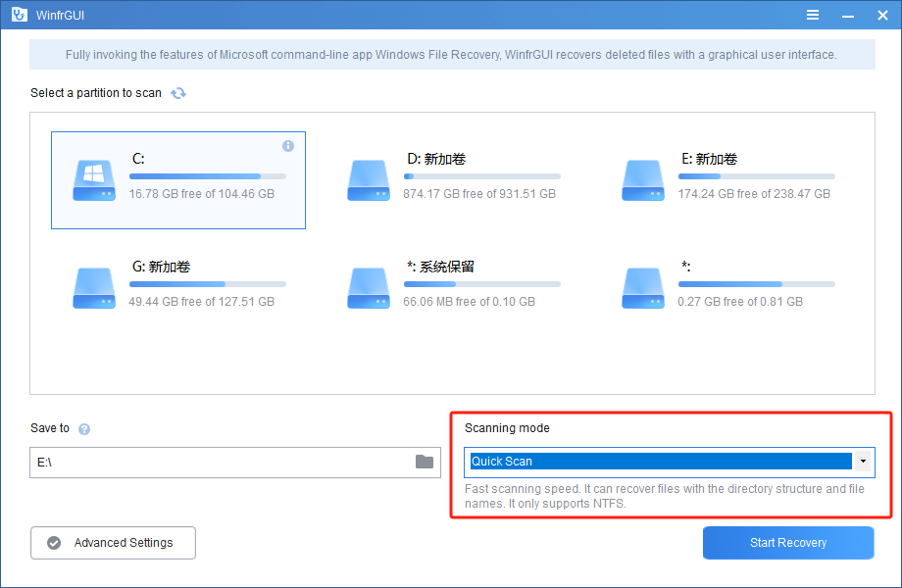The image size is (902, 588).
Task: Click the Advanced Settings checkmark icon
Action: (x=54, y=543)
